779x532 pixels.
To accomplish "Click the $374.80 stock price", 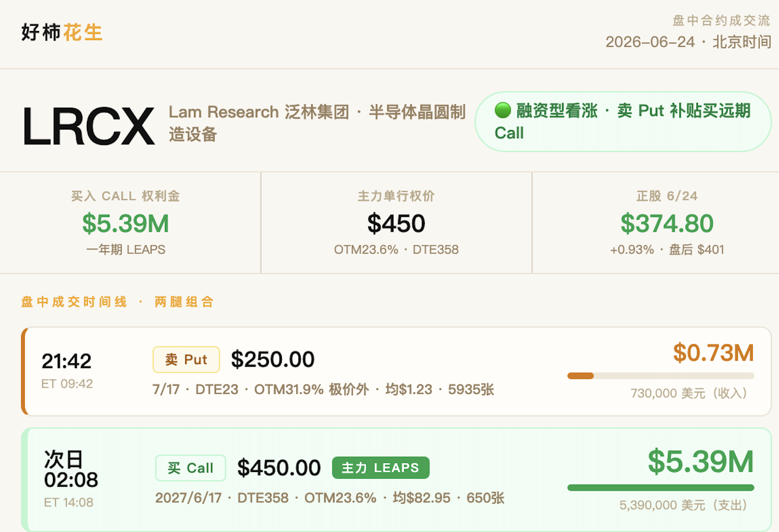I will click(667, 223).
